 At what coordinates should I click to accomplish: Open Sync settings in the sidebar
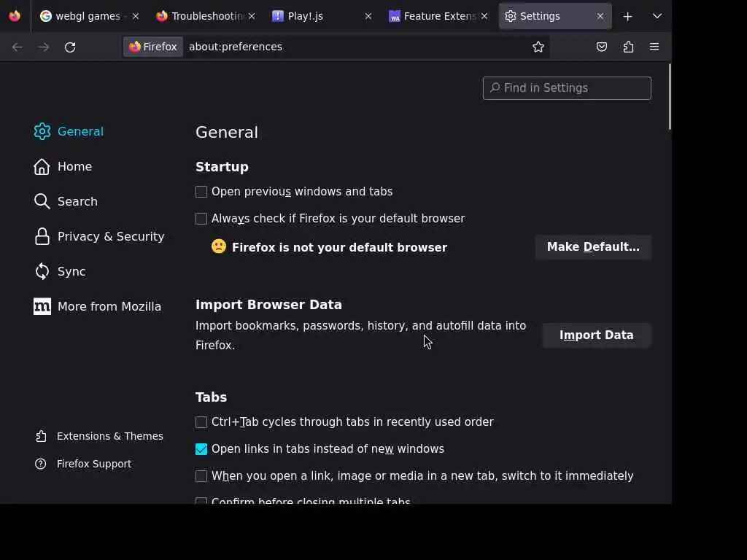[x=71, y=271]
